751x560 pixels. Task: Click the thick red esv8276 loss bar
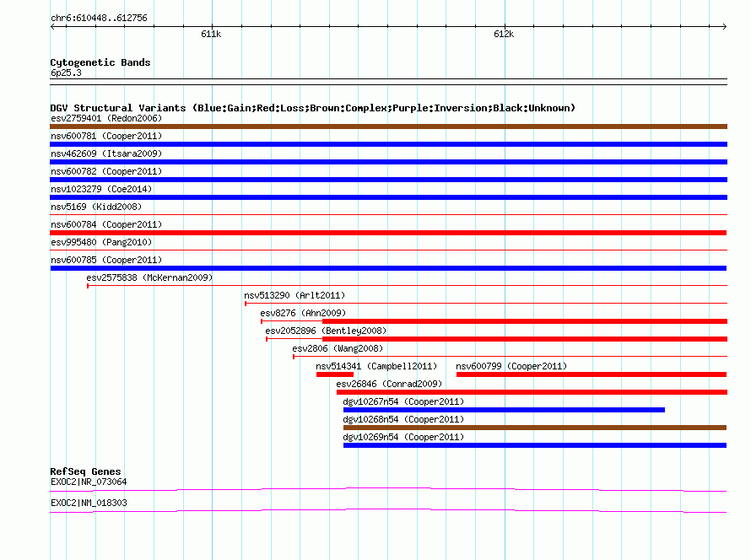pos(525,321)
